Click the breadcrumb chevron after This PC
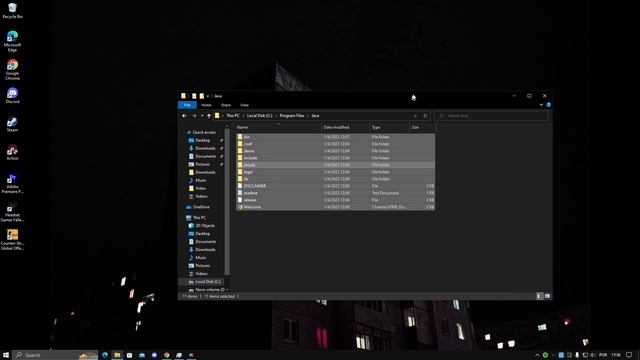Screen dimensions: 640x360 pyautogui.click(x=243, y=116)
